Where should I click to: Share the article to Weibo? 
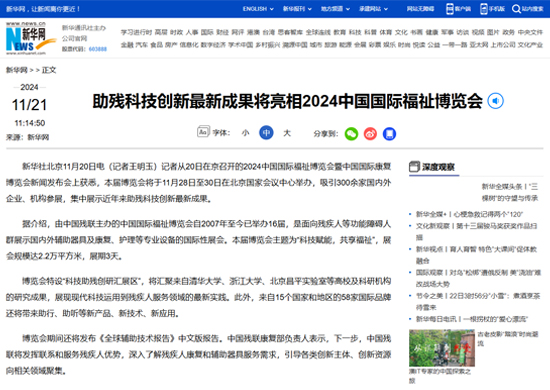[x=370, y=134]
